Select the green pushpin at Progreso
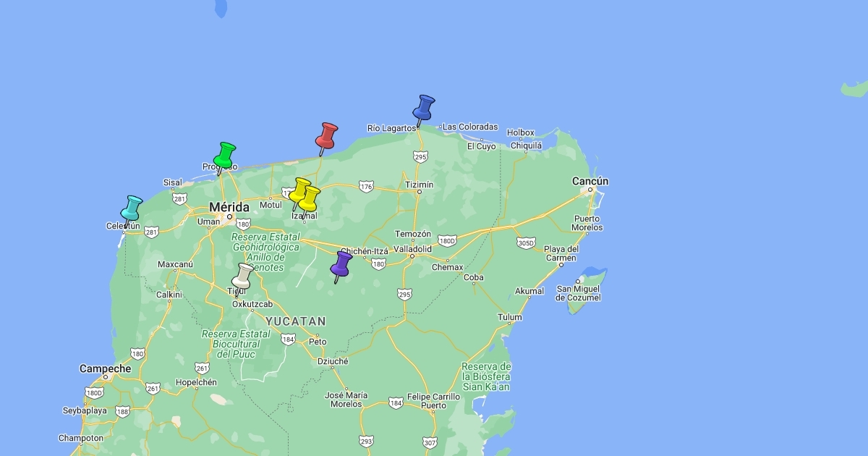Screen dimensions: 868x456 tap(225, 155)
